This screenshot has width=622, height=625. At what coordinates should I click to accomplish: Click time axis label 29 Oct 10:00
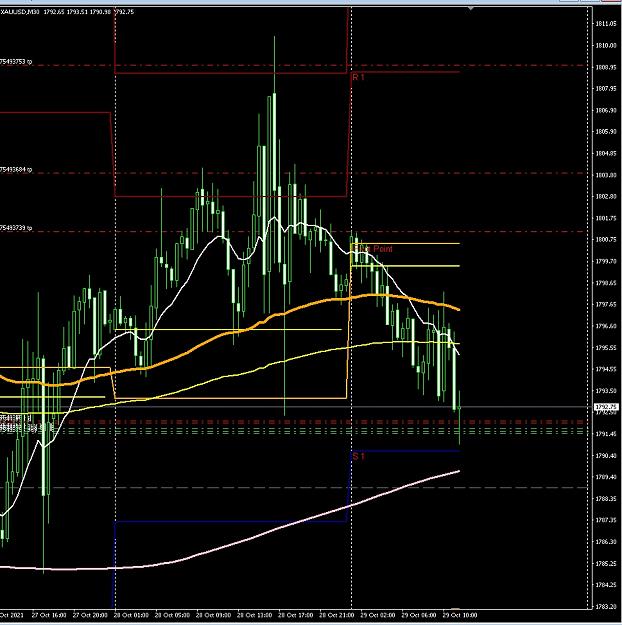coord(460,615)
